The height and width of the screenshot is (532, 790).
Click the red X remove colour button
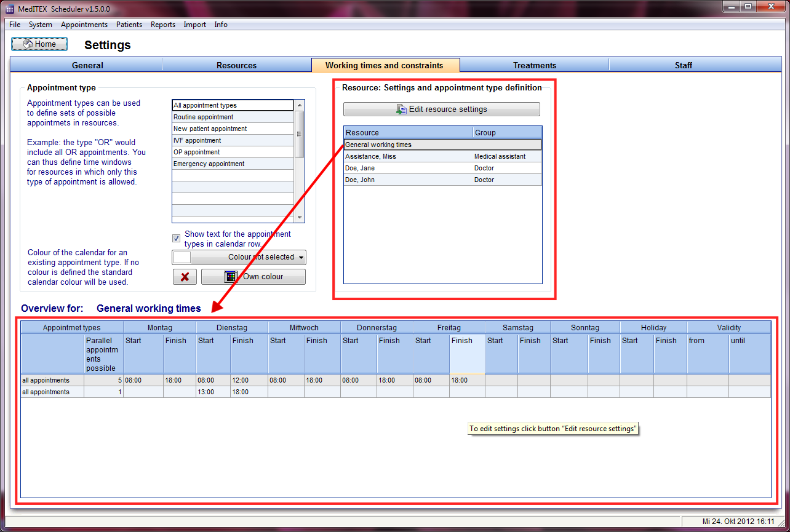click(185, 277)
